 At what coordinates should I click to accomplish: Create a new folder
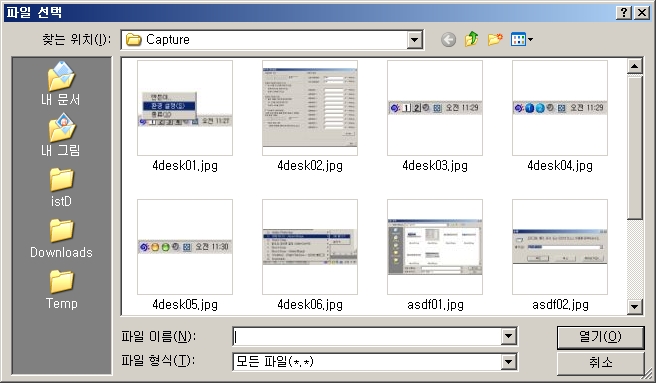click(x=495, y=39)
